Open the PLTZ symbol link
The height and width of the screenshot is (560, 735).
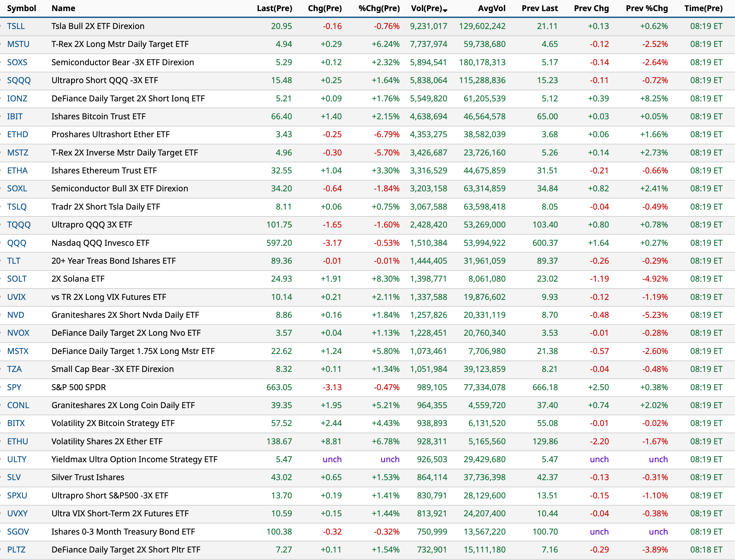(x=16, y=550)
